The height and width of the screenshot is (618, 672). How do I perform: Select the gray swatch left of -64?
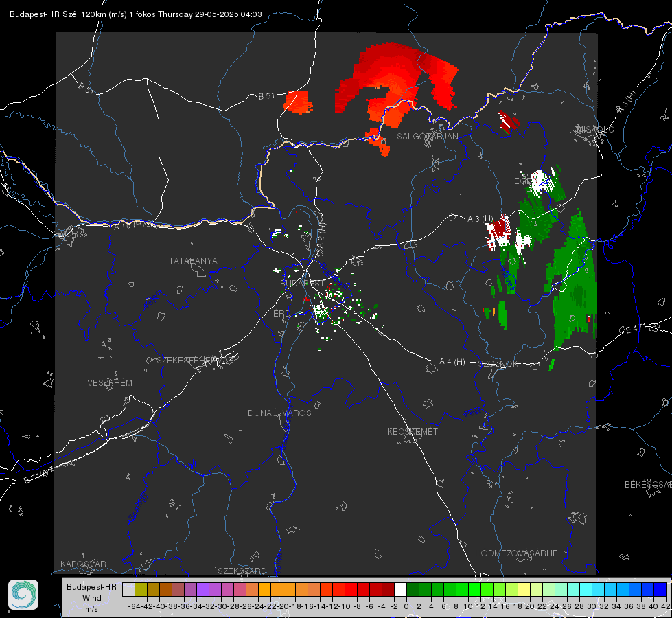pos(128,589)
